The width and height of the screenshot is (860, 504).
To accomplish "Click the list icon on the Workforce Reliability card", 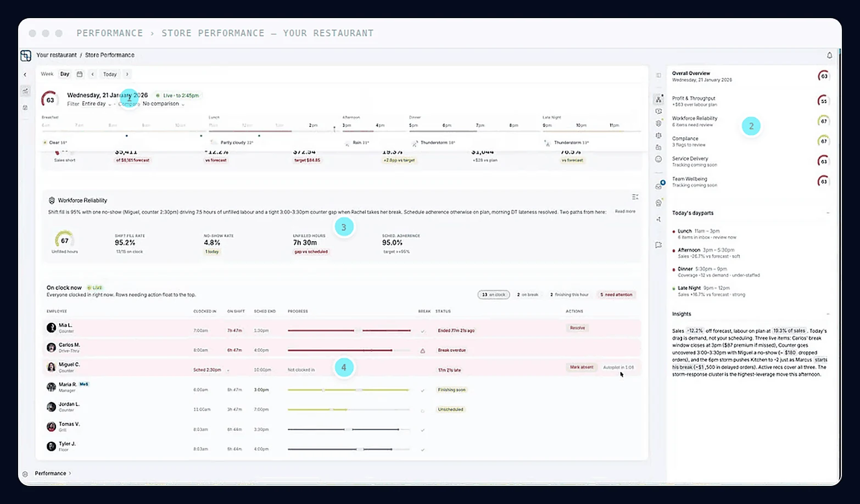I will tap(635, 197).
